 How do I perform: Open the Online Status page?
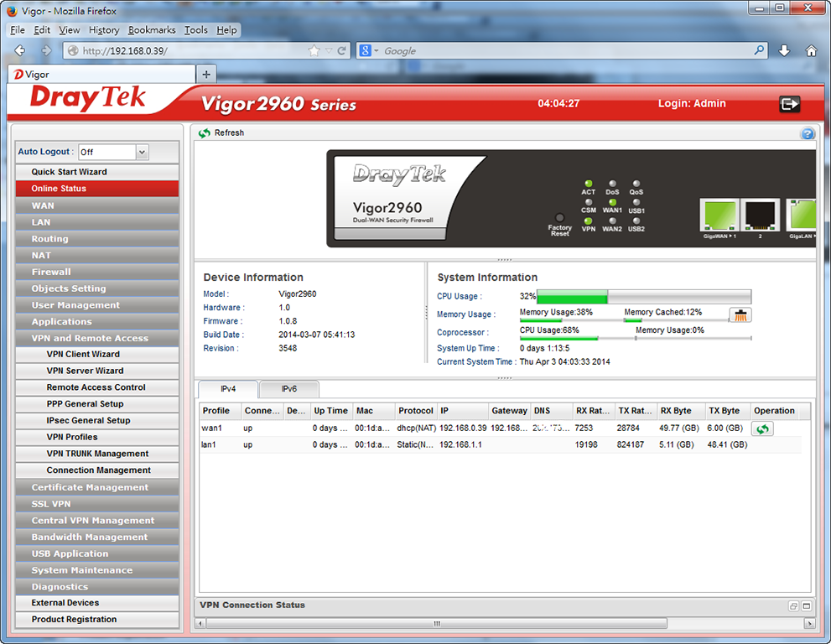(97, 189)
